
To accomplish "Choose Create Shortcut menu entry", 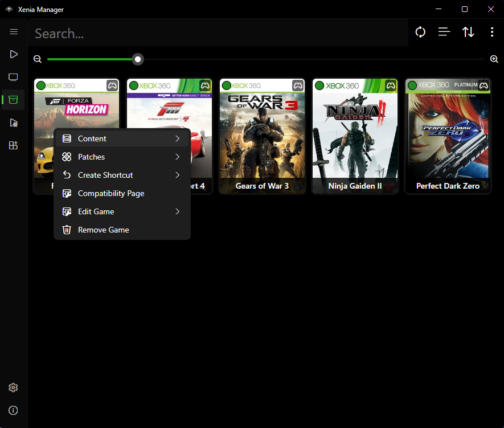I will (x=122, y=175).
